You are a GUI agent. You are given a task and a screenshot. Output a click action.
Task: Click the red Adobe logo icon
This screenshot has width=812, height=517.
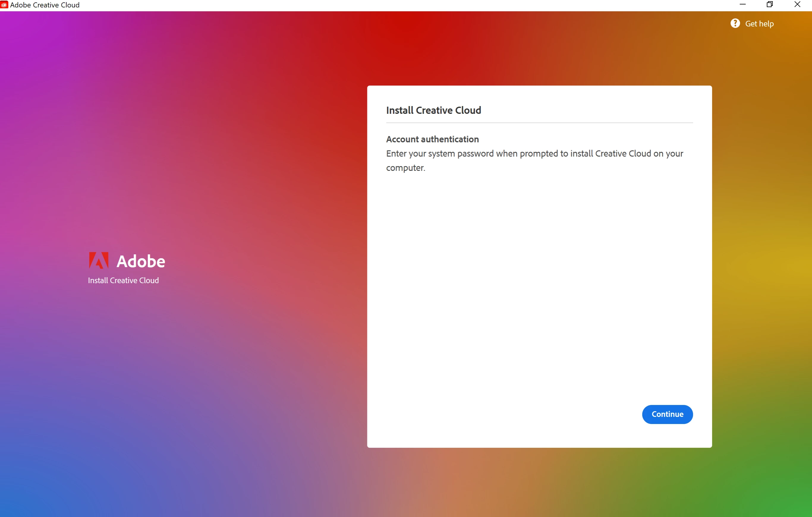point(98,261)
